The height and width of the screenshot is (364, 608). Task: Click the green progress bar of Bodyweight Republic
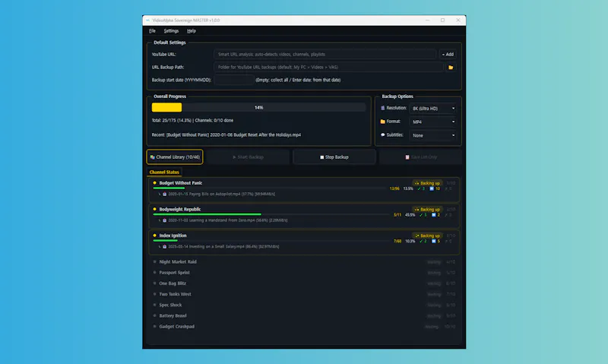207,214
